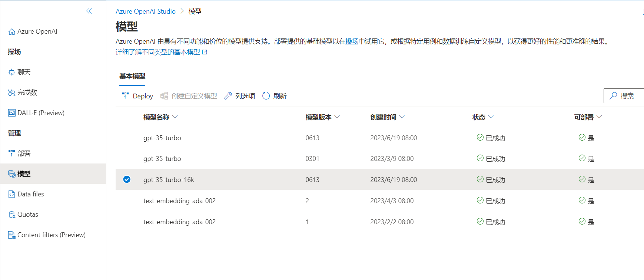Open the 状态 column sort dropdown
This screenshot has width=644, height=280.
[491, 117]
